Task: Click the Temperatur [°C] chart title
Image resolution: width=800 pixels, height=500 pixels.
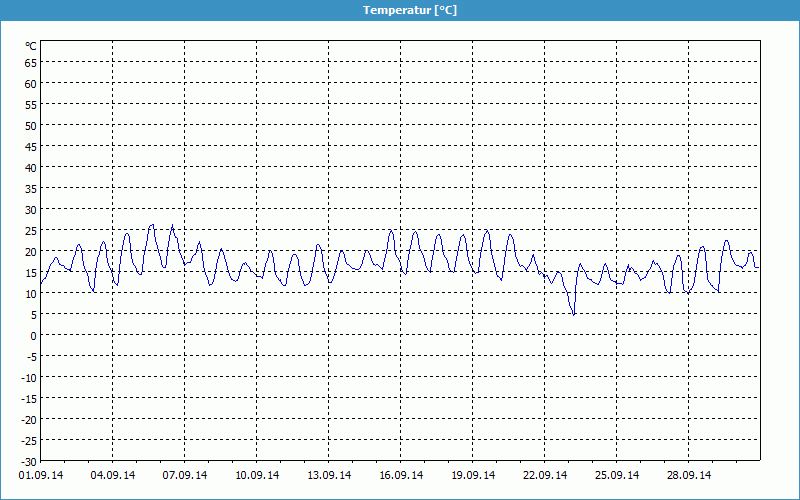Action: (x=410, y=10)
